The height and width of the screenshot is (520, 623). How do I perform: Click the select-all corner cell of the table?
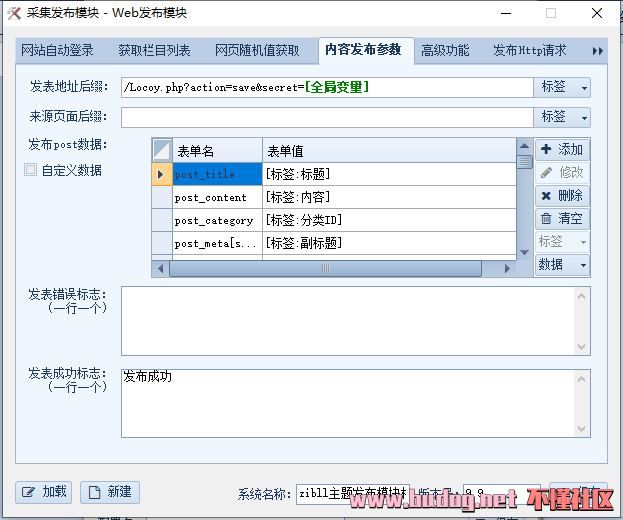[x=162, y=150]
